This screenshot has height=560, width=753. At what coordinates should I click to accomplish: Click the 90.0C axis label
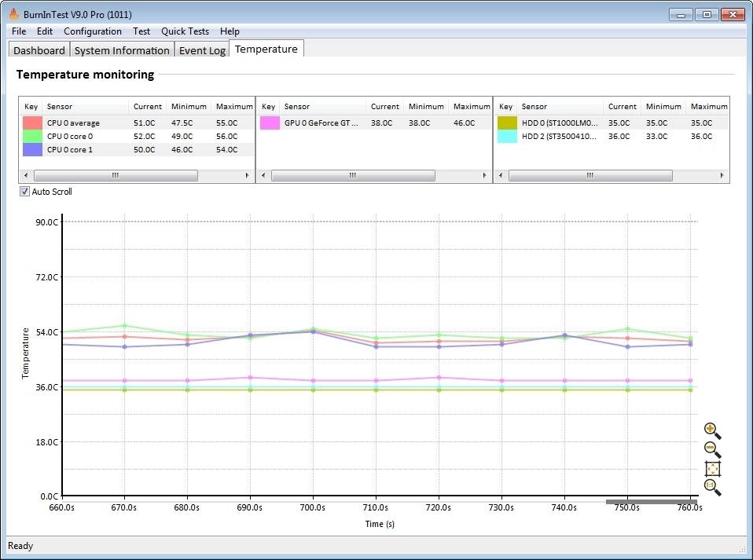46,222
